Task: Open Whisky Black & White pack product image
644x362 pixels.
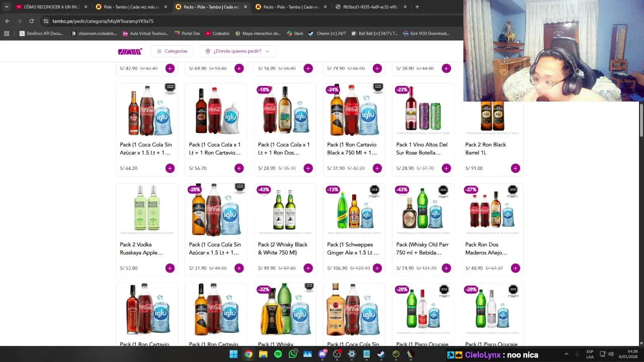Action: tap(285, 210)
